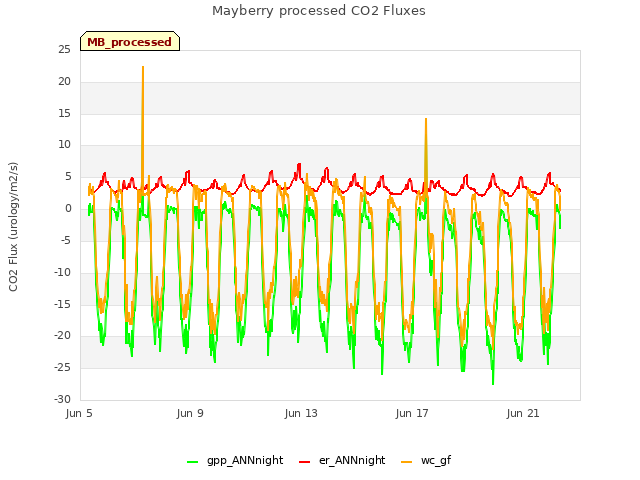This screenshot has width=640, height=480.
Task: Click the Jun 9 x-axis label
Action: pos(190,413)
